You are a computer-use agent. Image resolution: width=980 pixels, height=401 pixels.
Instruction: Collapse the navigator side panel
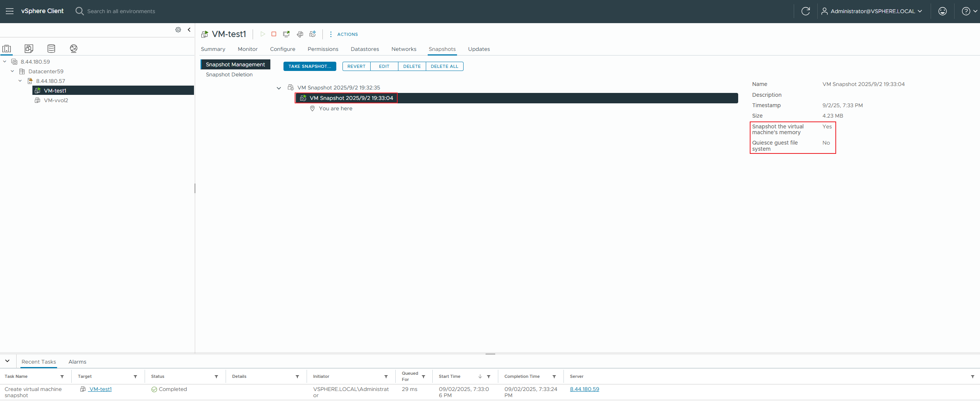(x=189, y=30)
